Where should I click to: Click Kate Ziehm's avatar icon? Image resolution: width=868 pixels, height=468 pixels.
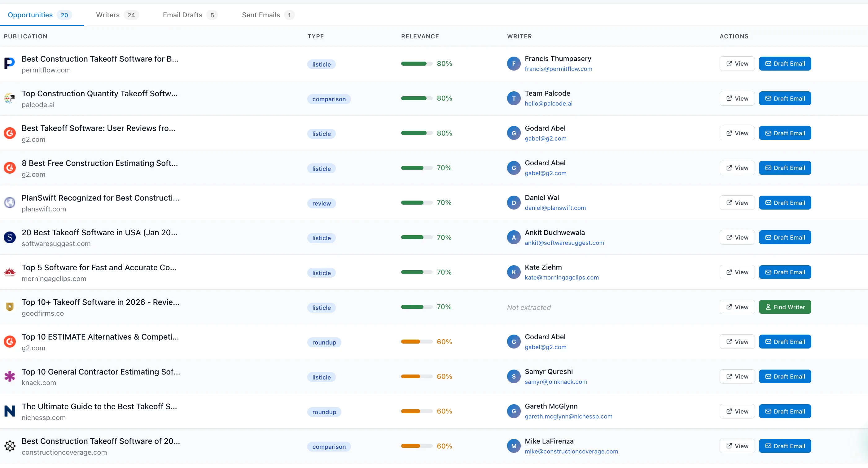[x=514, y=272]
